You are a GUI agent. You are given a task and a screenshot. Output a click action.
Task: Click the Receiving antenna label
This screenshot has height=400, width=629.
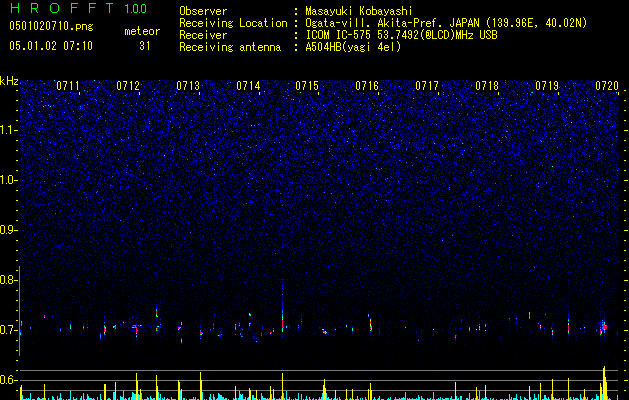(x=230, y=47)
